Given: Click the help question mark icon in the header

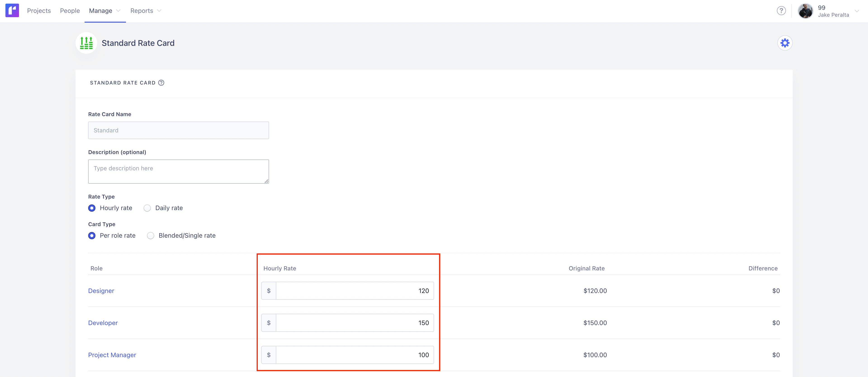Looking at the screenshot, I should point(781,11).
